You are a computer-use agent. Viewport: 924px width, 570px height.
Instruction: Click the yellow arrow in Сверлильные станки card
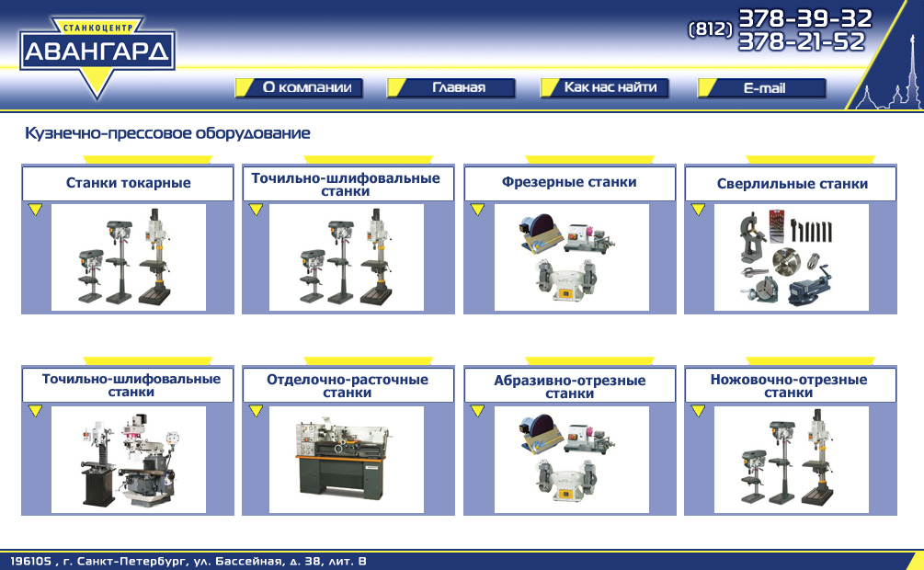click(699, 210)
